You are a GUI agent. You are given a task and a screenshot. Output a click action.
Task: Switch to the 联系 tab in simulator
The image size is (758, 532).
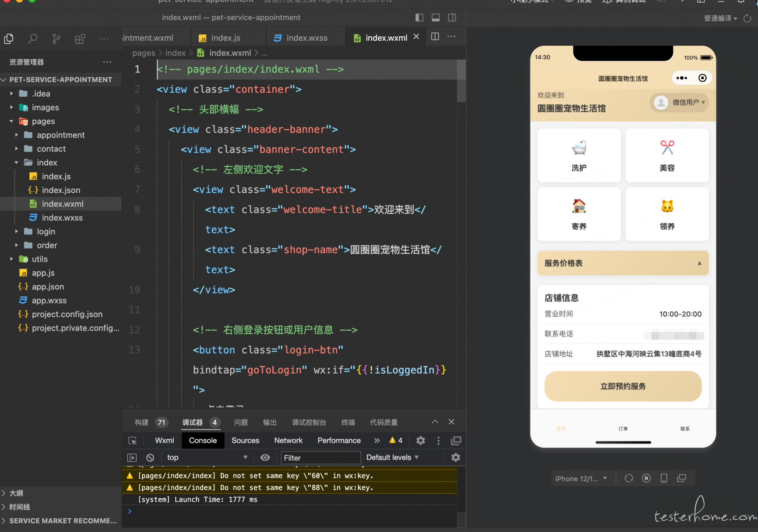coord(685,429)
